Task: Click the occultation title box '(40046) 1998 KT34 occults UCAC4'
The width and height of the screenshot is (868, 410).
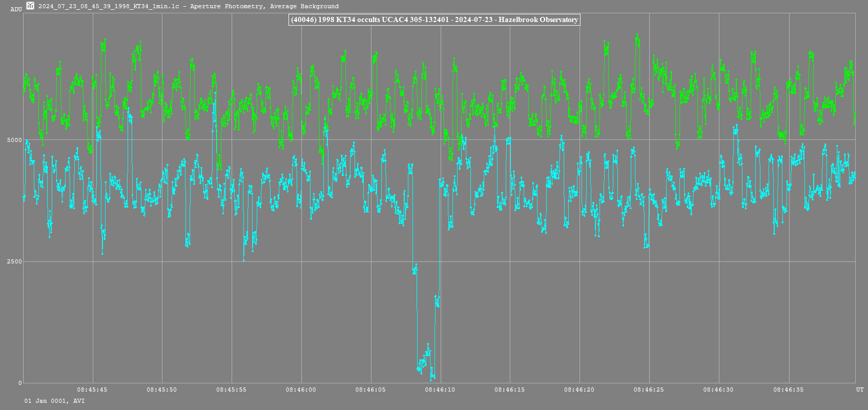Action: pos(435,19)
